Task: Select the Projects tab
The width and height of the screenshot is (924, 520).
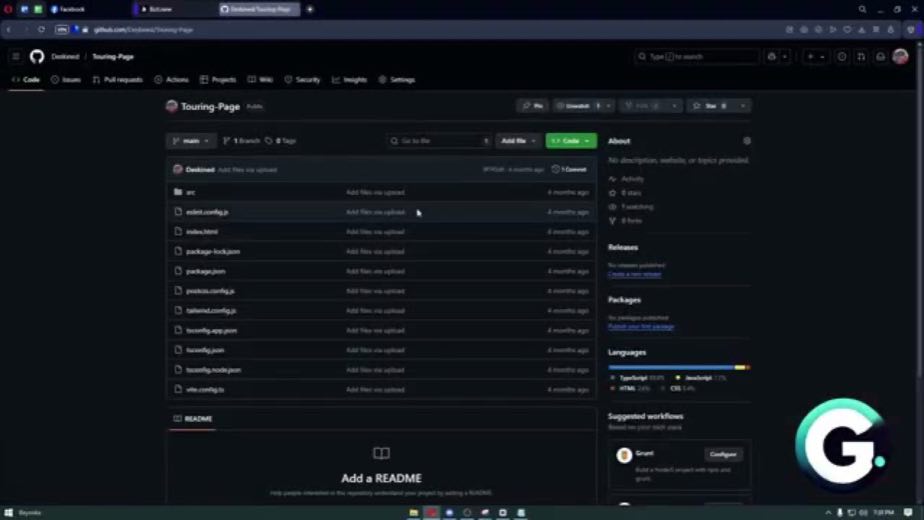Action: click(x=218, y=80)
